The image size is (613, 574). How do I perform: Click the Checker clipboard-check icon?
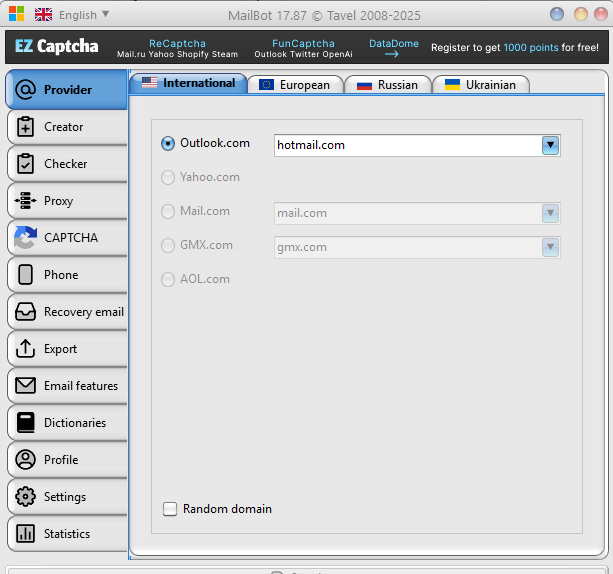point(25,163)
